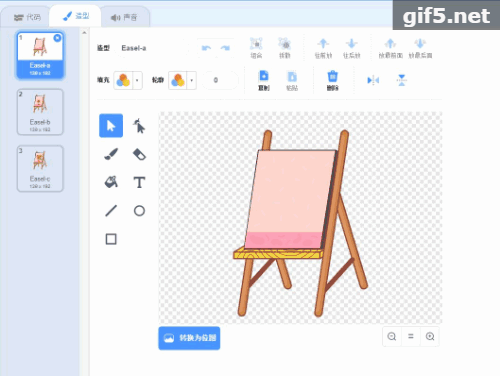Image resolution: width=500 pixels, height=376 pixels.
Task: Open the Fill color dropdown arrow
Action: click(x=137, y=80)
